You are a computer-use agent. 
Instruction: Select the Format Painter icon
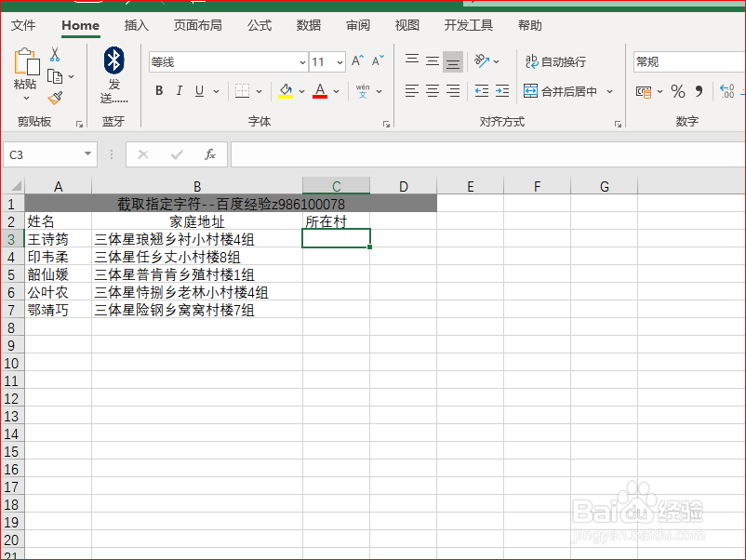point(56,97)
